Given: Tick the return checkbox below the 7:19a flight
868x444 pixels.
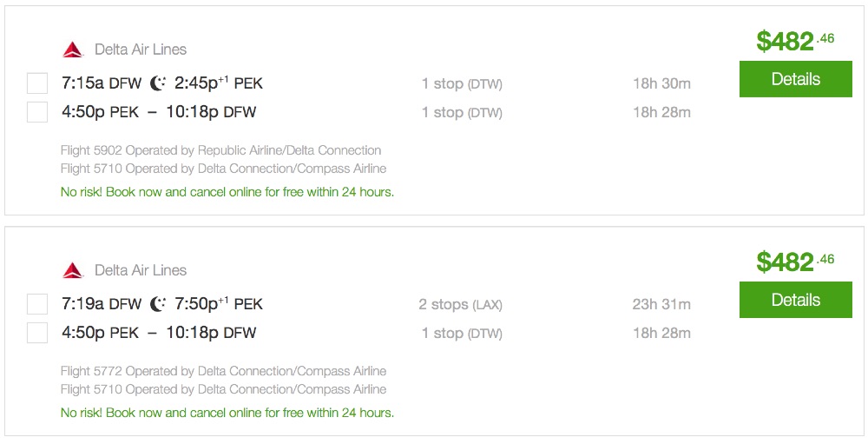Looking at the screenshot, I should [37, 333].
